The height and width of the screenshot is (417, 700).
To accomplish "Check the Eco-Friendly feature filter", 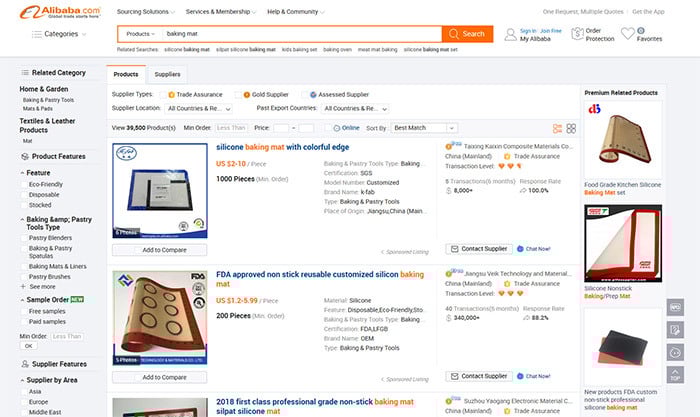I will pyautogui.click(x=24, y=184).
